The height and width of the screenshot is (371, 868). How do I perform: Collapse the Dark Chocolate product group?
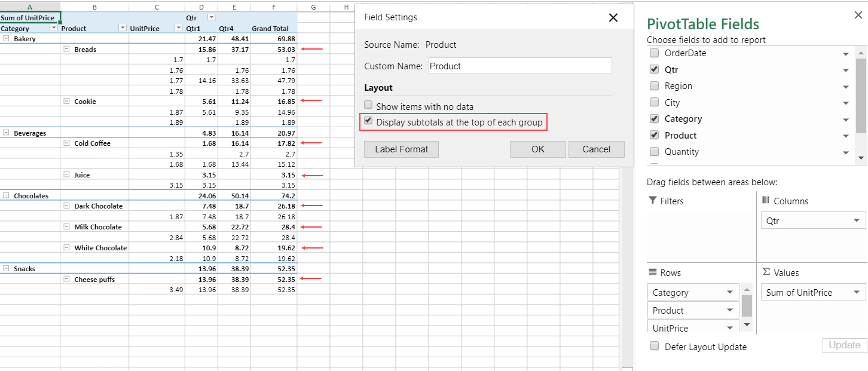[x=66, y=206]
